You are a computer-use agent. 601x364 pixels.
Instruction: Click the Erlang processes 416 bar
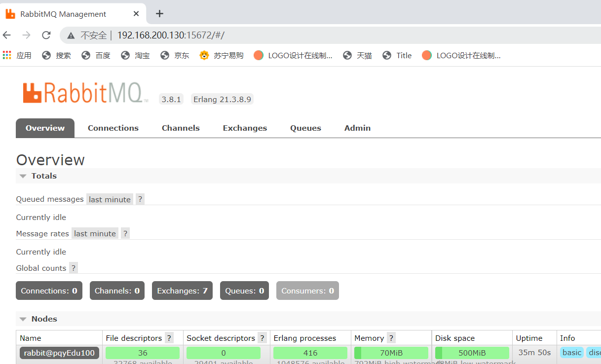[310, 353]
